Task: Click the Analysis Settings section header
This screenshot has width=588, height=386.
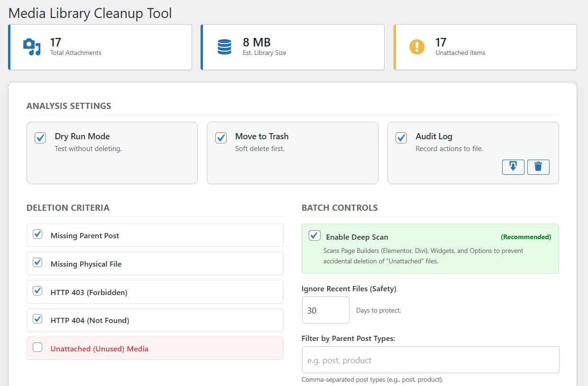Action: [68, 106]
